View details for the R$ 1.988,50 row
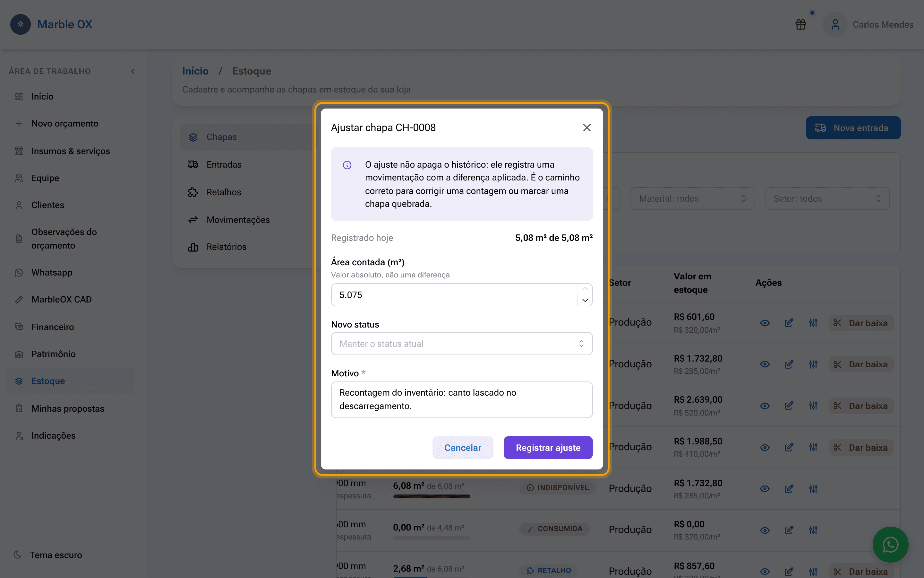The height and width of the screenshot is (578, 924). (765, 448)
